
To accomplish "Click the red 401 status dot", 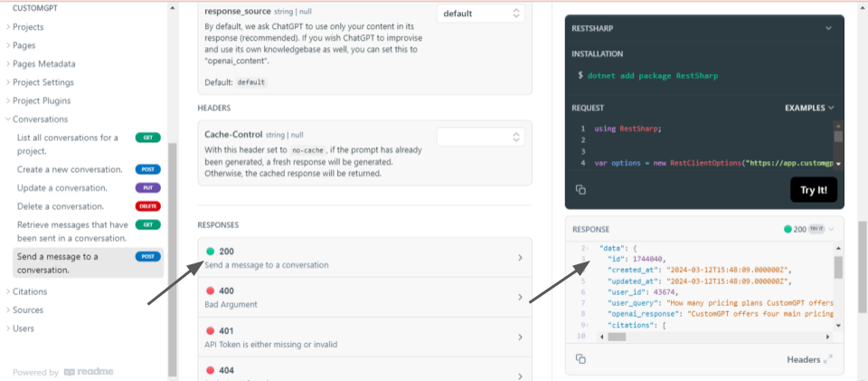I will click(210, 330).
